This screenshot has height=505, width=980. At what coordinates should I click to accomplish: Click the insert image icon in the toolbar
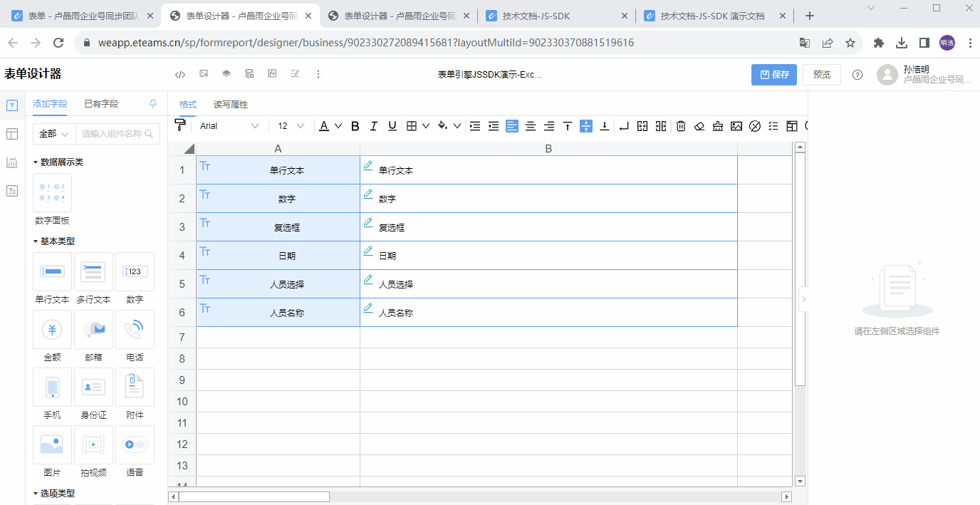(736, 126)
